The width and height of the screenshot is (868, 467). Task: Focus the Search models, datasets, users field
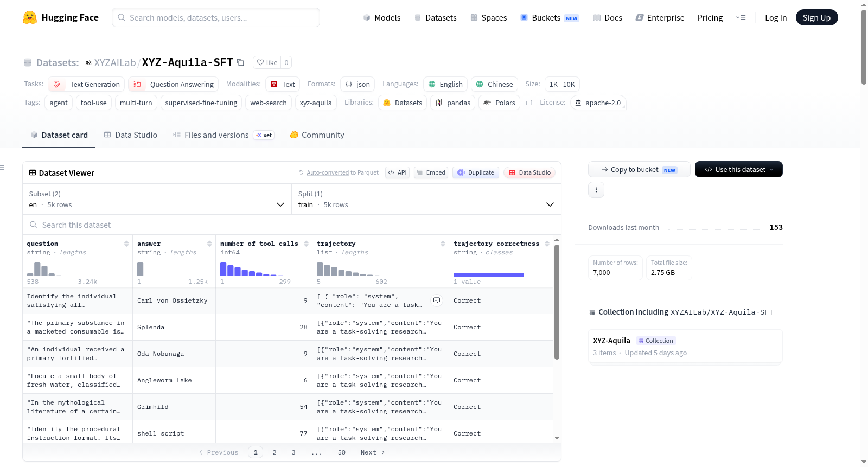pos(216,17)
